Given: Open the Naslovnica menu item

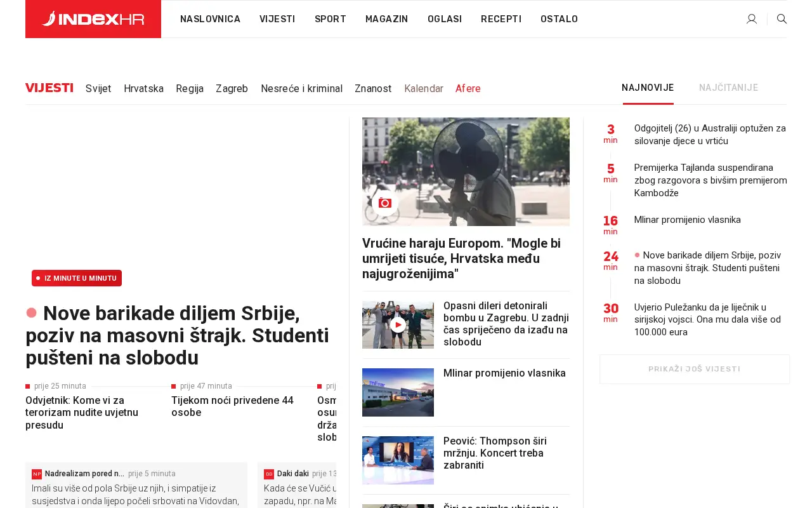Looking at the screenshot, I should 211,19.
